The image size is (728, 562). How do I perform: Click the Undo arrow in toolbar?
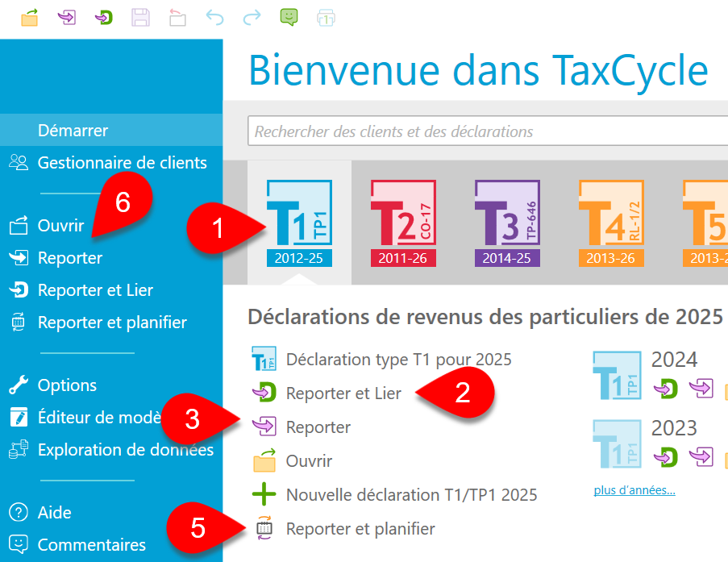pyautogui.click(x=215, y=18)
